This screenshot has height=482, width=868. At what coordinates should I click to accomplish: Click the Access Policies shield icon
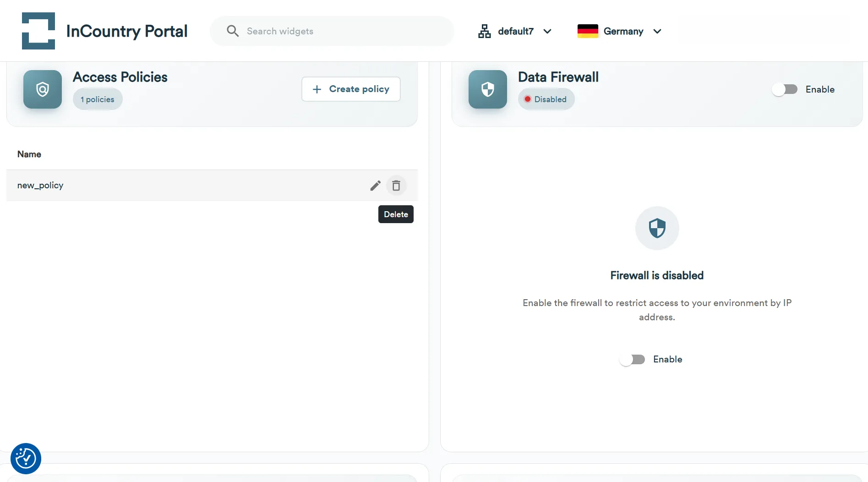(43, 89)
